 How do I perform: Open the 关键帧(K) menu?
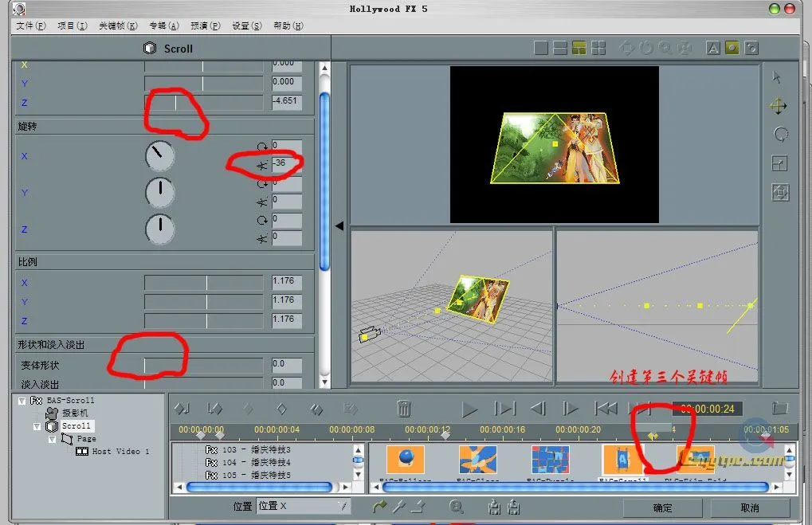(118, 25)
